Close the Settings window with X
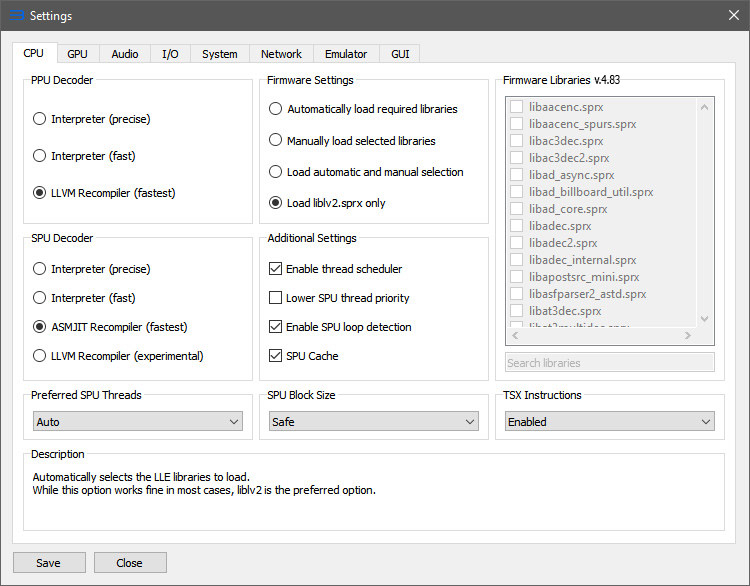Screen dimensions: 750x586 click(x=734, y=15)
